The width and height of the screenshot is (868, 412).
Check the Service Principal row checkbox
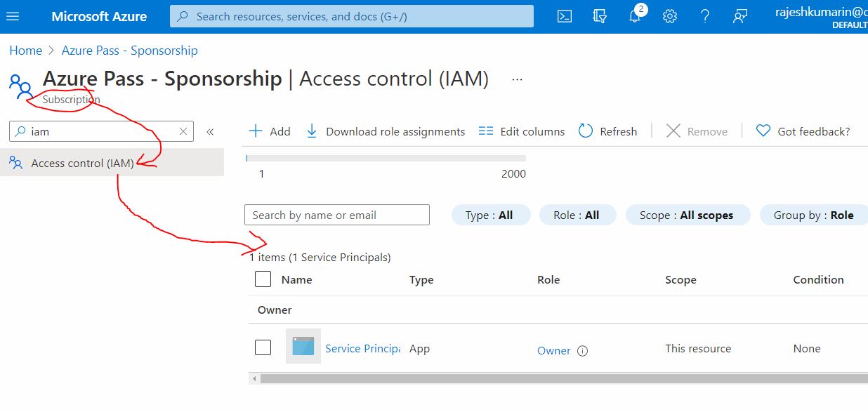[x=263, y=347]
